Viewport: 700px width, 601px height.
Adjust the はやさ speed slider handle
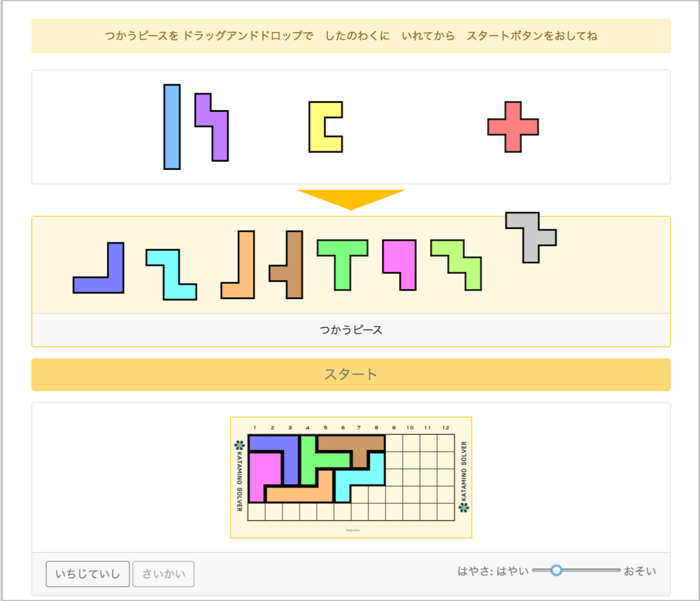[556, 570]
